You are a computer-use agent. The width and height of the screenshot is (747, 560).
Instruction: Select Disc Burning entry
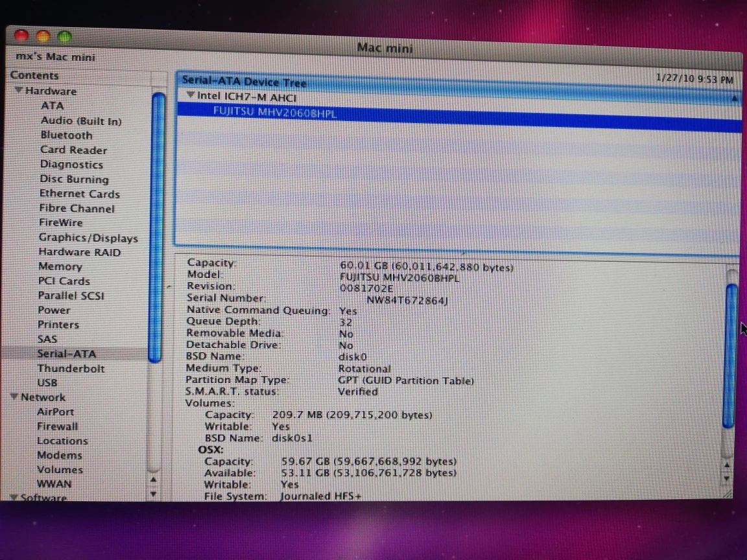tap(75, 179)
